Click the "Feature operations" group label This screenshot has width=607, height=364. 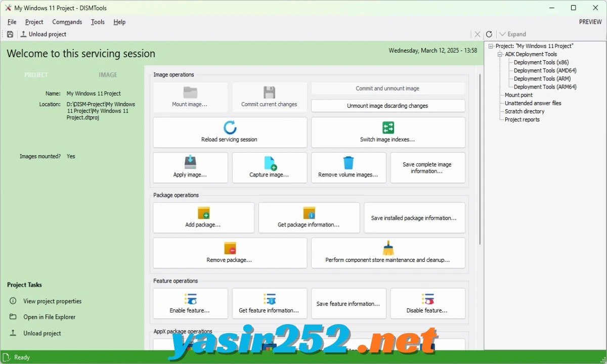coord(176,281)
